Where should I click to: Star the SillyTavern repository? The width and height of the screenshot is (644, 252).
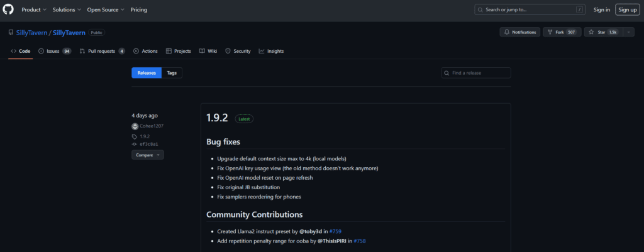(603, 32)
